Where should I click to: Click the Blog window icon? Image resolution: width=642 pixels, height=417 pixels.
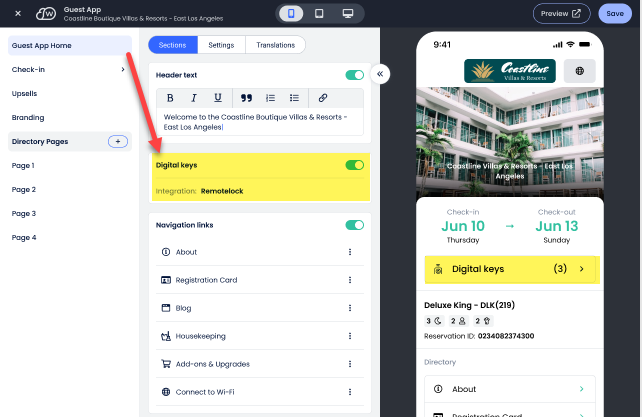[x=166, y=308]
